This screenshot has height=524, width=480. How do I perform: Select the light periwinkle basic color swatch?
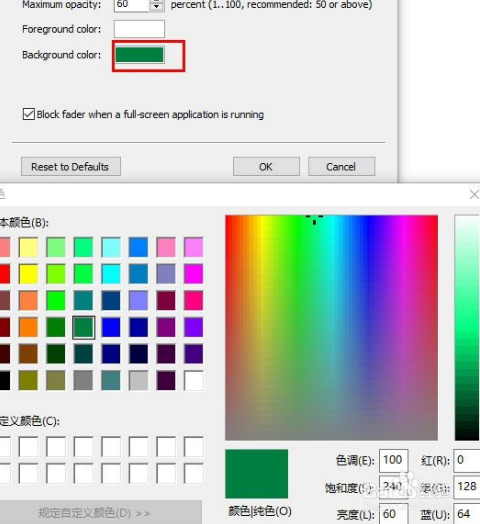(138, 300)
